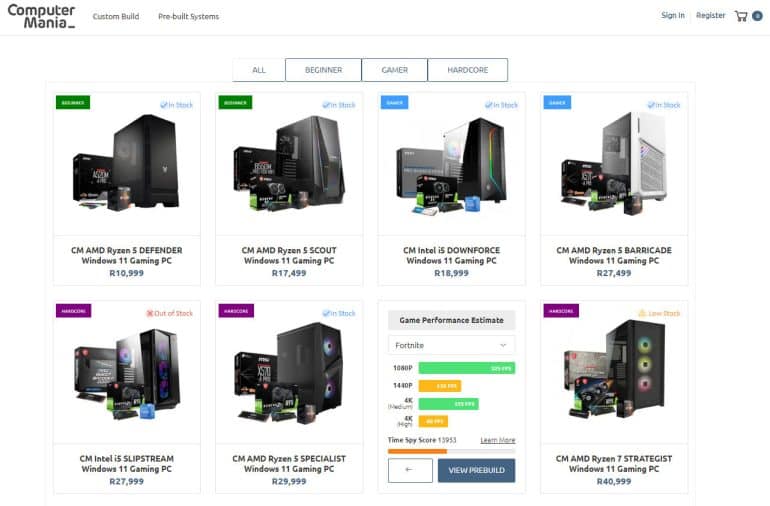This screenshot has height=506, width=770.
Task: Select the ALL filter tab
Action: 259,70
